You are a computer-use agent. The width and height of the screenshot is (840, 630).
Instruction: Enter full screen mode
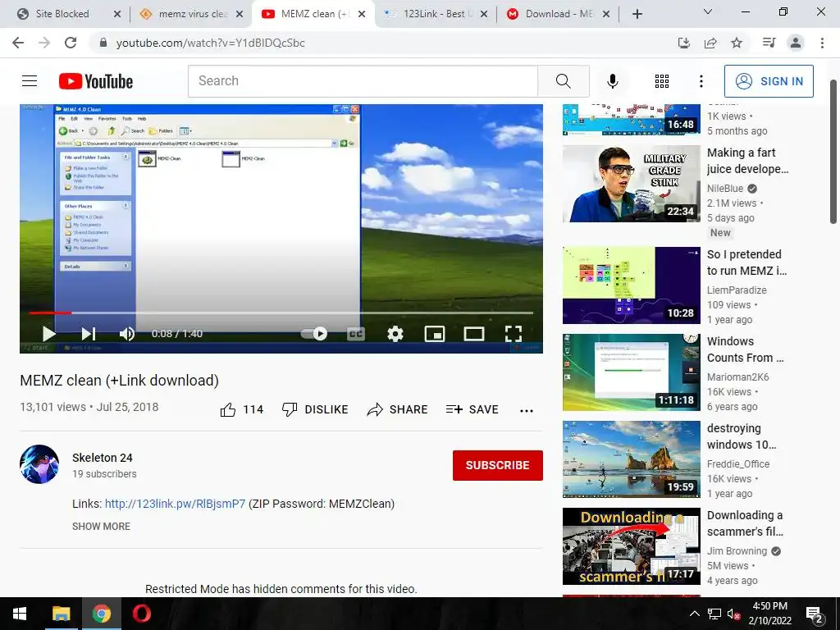point(514,334)
